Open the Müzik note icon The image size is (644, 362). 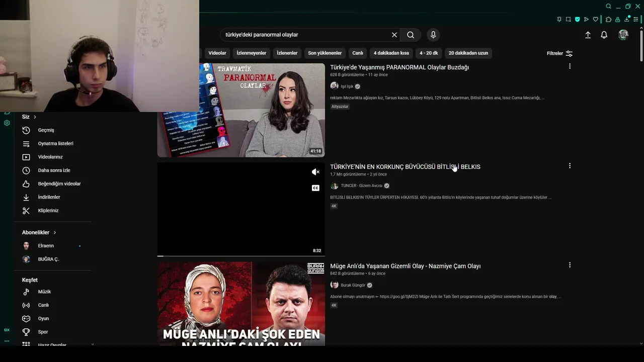tap(26, 292)
